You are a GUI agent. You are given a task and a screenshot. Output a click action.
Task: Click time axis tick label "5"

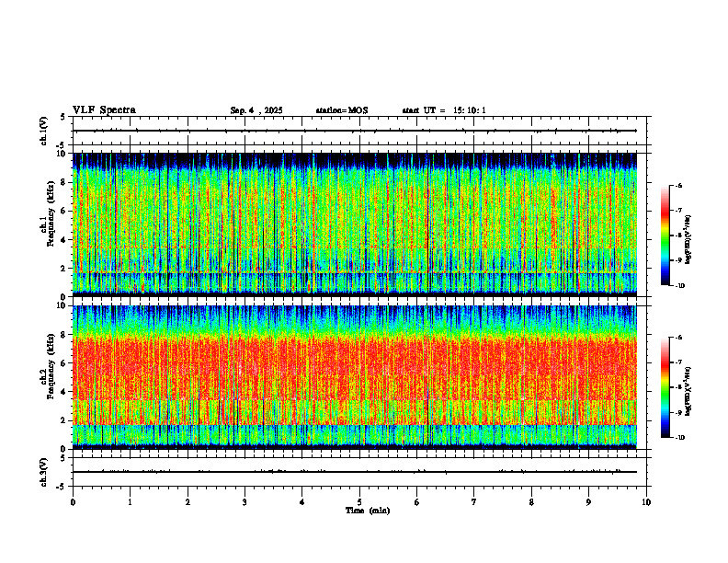[359, 502]
